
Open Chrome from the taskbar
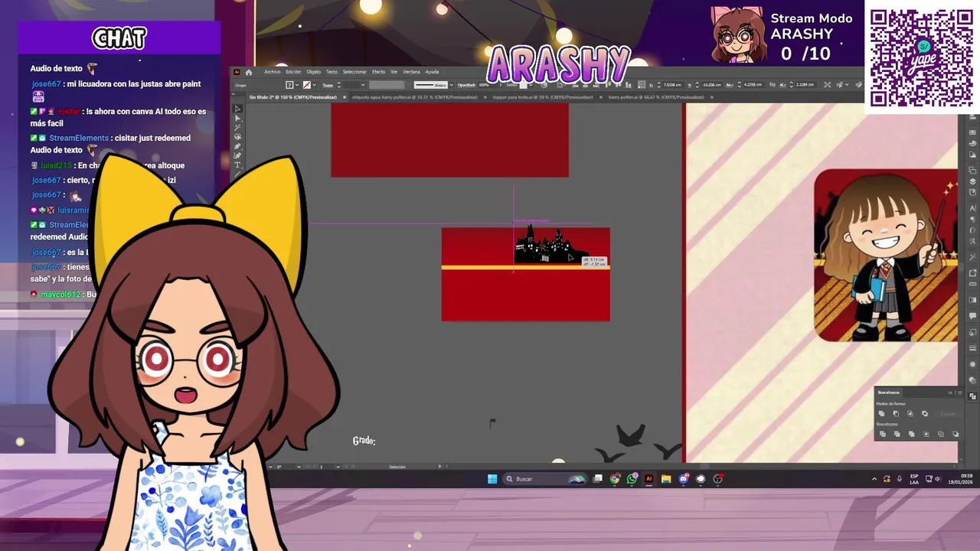pos(615,479)
